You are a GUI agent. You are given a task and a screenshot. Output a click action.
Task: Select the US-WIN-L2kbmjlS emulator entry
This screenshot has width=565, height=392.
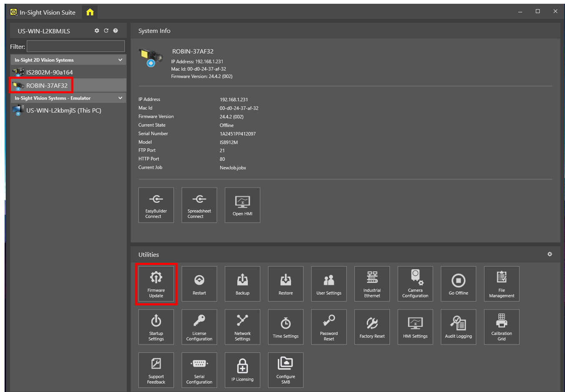click(x=63, y=110)
